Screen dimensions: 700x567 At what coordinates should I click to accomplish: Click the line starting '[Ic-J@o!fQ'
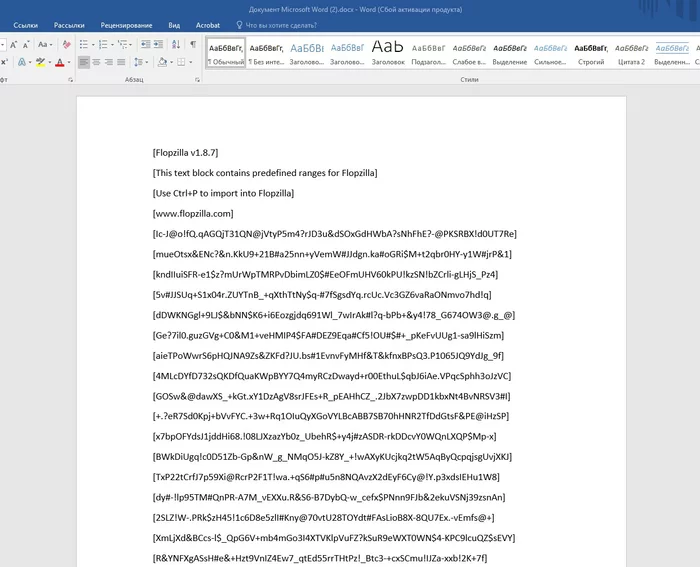tap(334, 234)
